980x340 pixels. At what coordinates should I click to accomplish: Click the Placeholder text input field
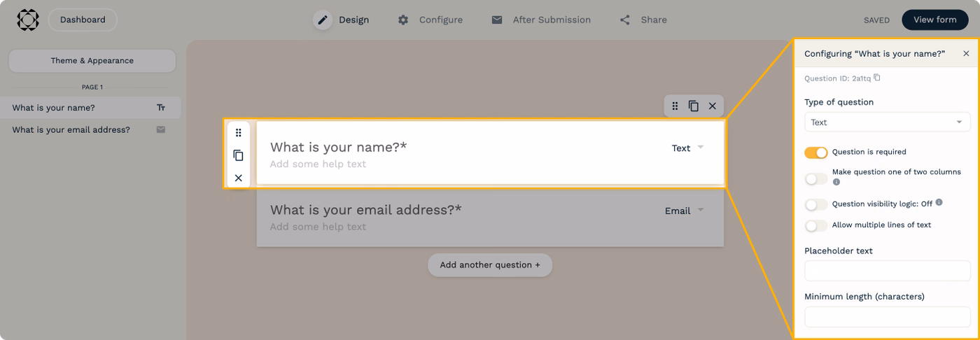point(887,271)
